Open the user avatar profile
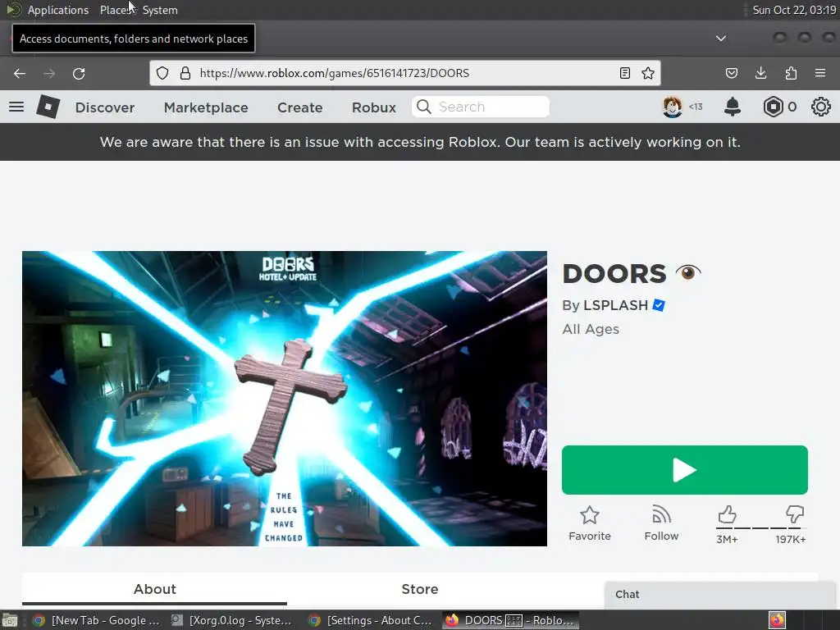This screenshot has height=630, width=840. [673, 107]
